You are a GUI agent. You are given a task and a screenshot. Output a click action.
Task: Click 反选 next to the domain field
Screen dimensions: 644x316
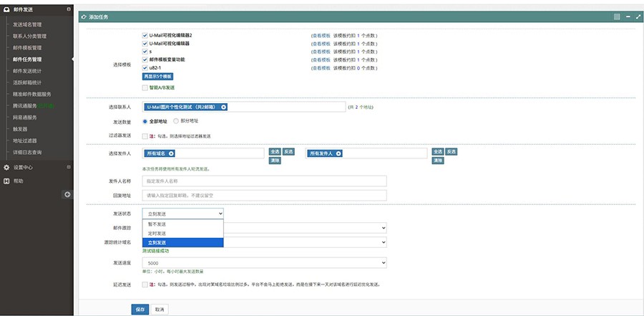click(x=289, y=152)
